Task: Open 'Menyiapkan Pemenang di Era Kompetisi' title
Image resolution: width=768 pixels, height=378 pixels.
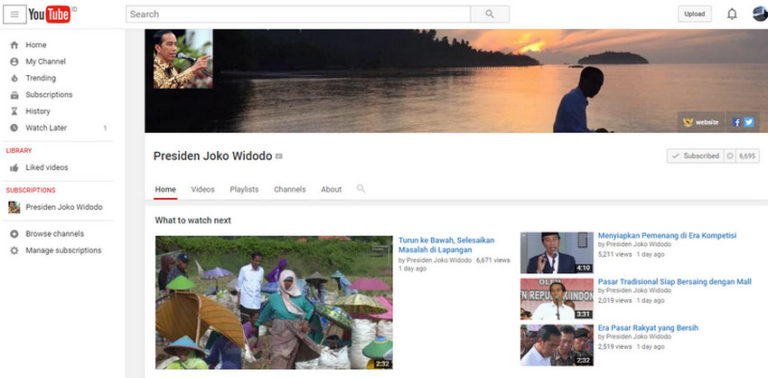Action: click(x=667, y=236)
